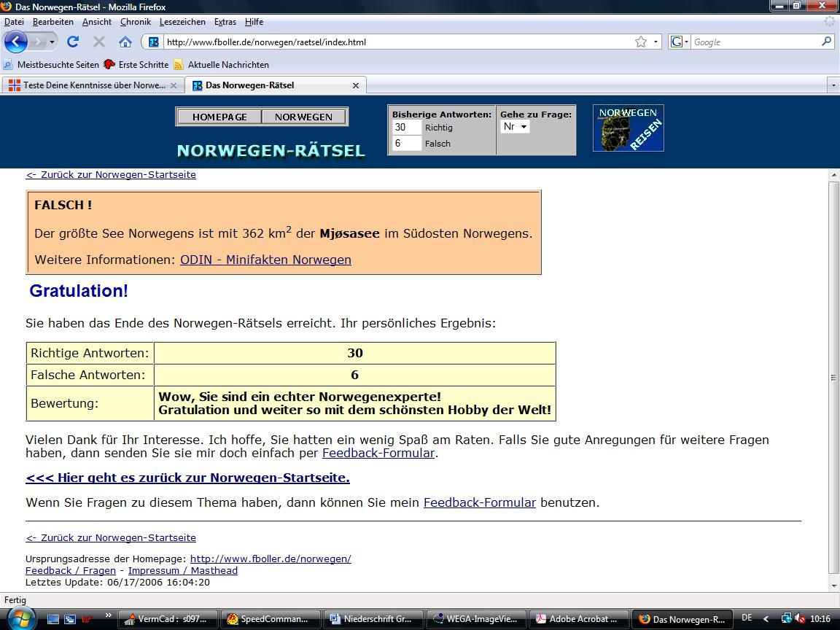Go to the browser home page icon
The width and height of the screenshot is (840, 630).
click(x=125, y=42)
